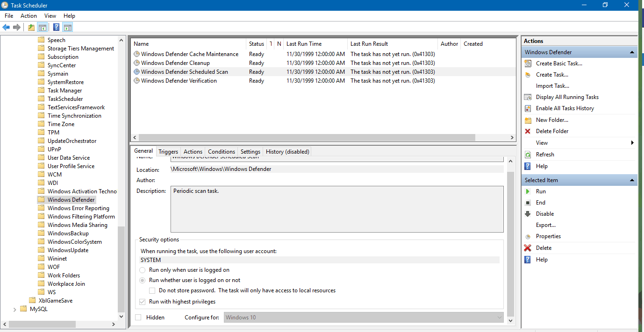
Task: Switch to the Conditions tab
Action: (222, 152)
